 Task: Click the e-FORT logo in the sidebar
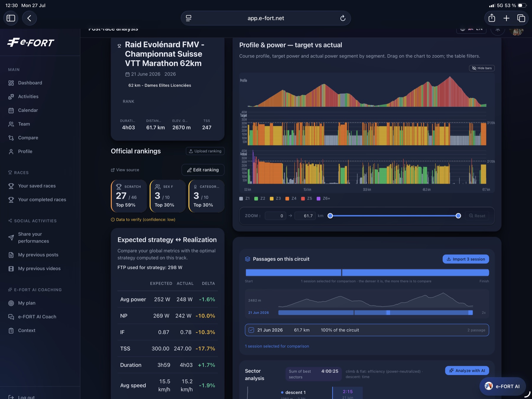click(30, 43)
